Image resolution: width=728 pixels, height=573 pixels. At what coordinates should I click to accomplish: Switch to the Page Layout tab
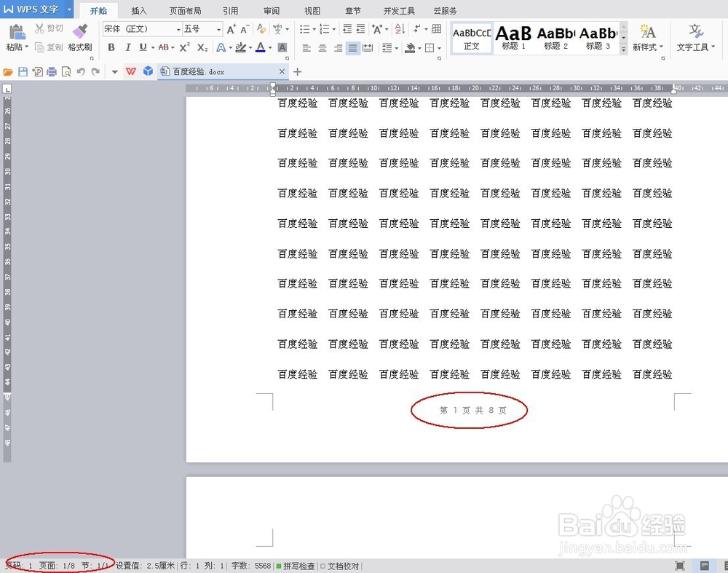tap(185, 11)
